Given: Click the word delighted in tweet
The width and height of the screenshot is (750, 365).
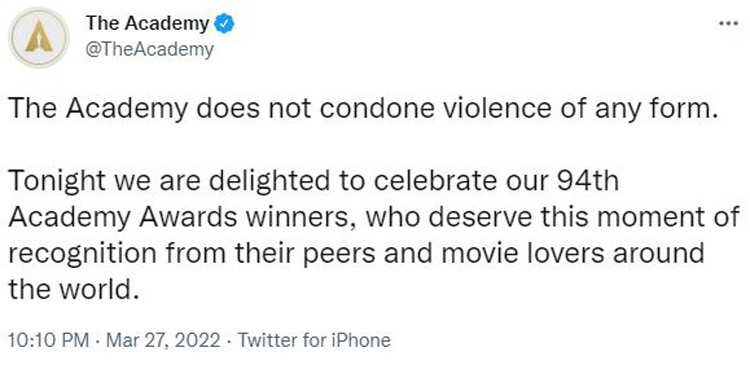Looking at the screenshot, I should 269,183.
